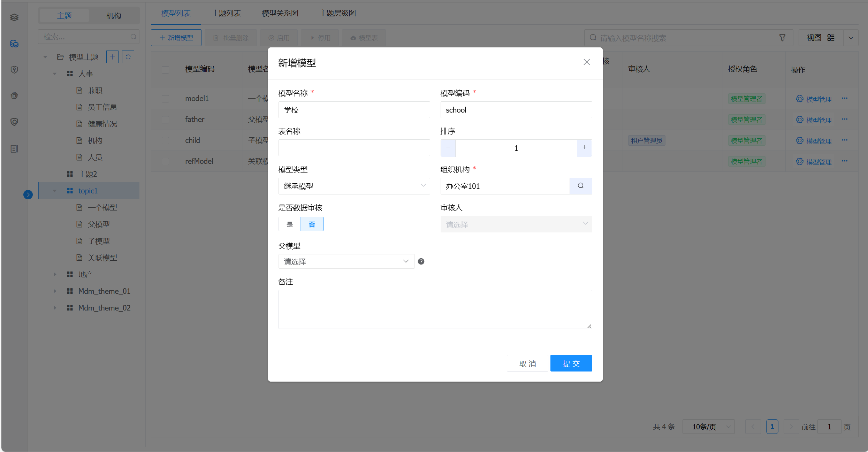This screenshot has width=868, height=452.
Task: Check the refModel row checkbox
Action: click(x=166, y=161)
